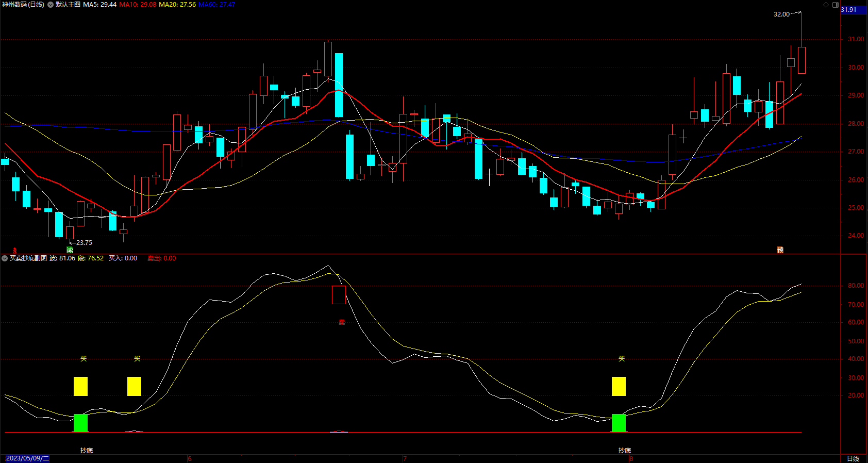Click the red S marker icon
This screenshot has height=463, width=868.
click(x=15, y=250)
